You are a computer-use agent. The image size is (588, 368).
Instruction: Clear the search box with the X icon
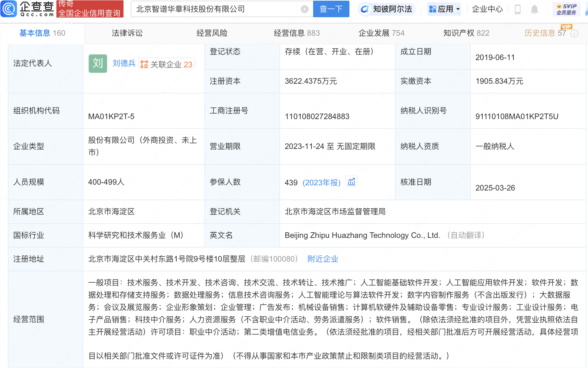(304, 9)
